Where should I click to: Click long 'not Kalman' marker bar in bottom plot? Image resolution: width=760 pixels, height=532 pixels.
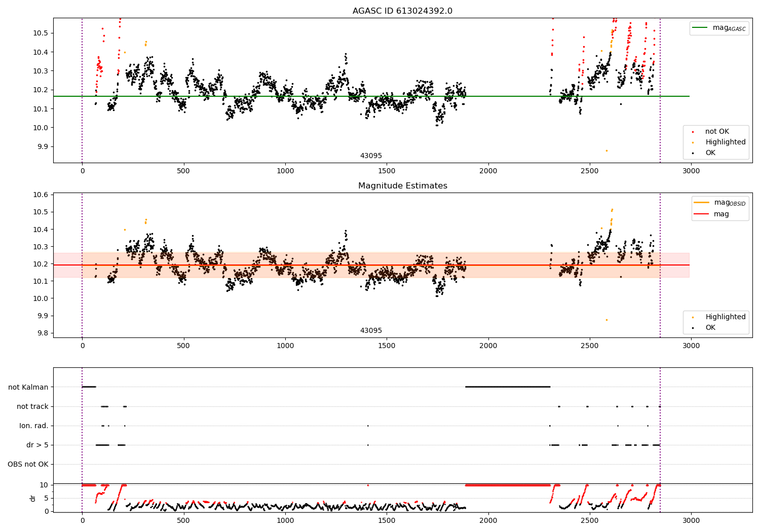[508, 387]
